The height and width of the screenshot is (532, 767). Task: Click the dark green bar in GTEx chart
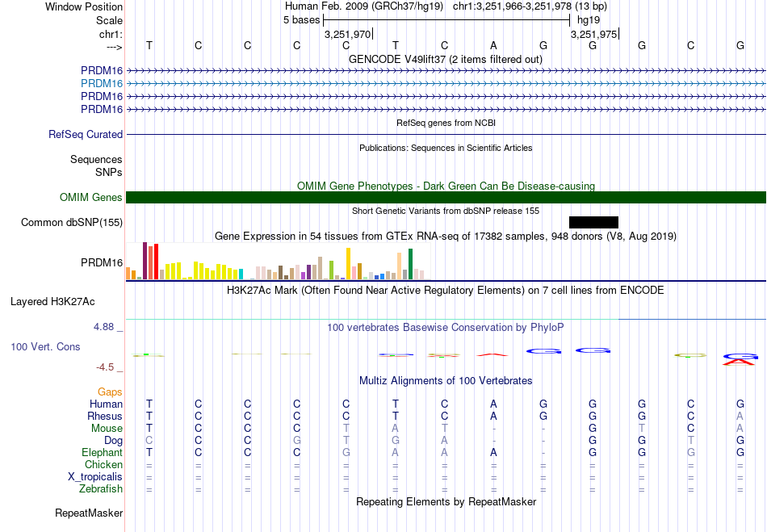[410, 264]
